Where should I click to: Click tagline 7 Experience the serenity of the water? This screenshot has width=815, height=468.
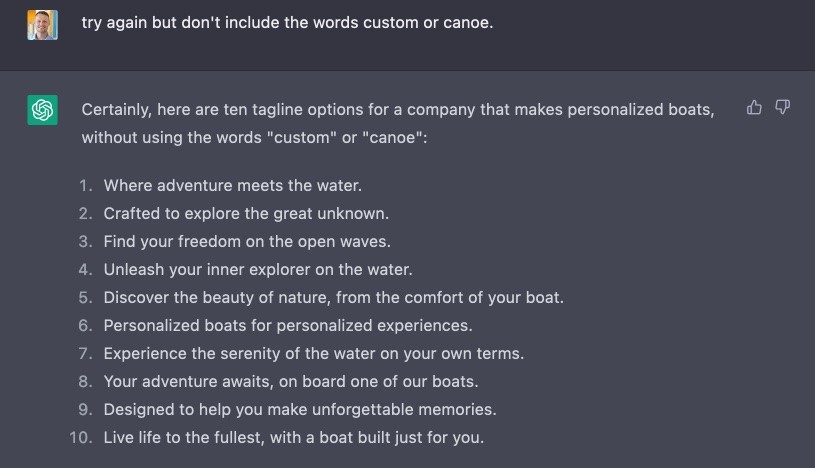(313, 354)
